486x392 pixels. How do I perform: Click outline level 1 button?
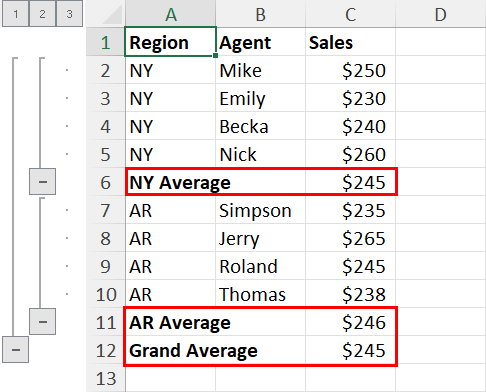point(15,14)
